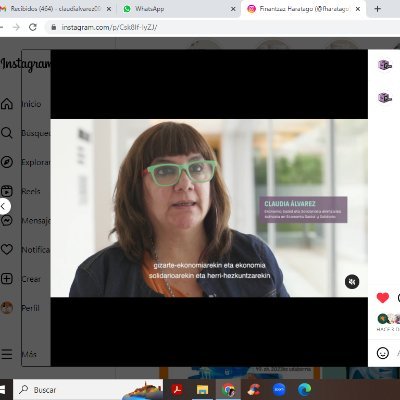Open Zoom from taskbar
Viewport: 400px width, 400px height.
(x=279, y=389)
